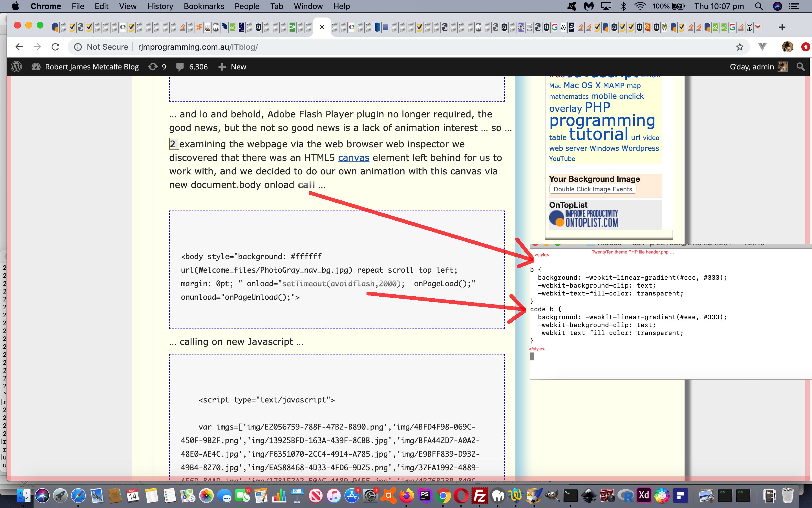
Task: Open the File menu
Action: coord(78,6)
